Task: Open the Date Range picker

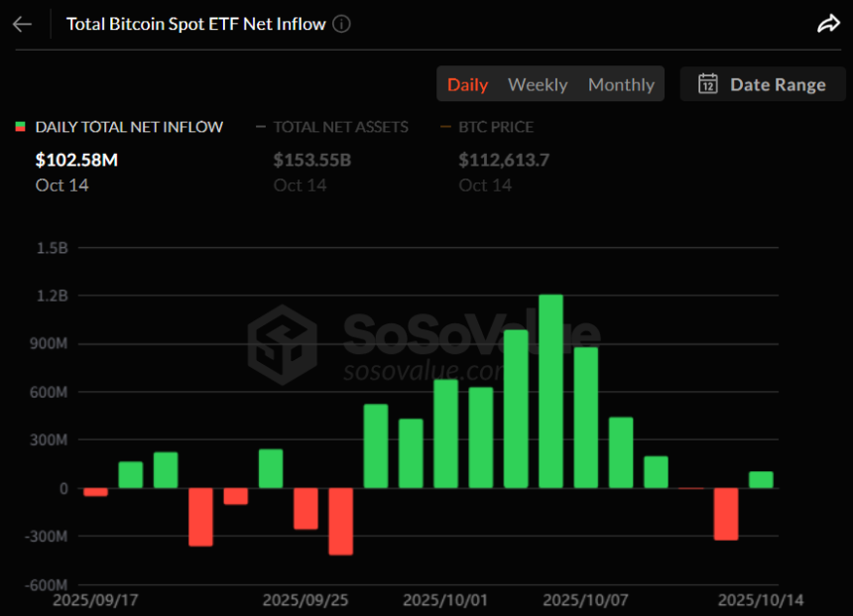Action: (762, 84)
